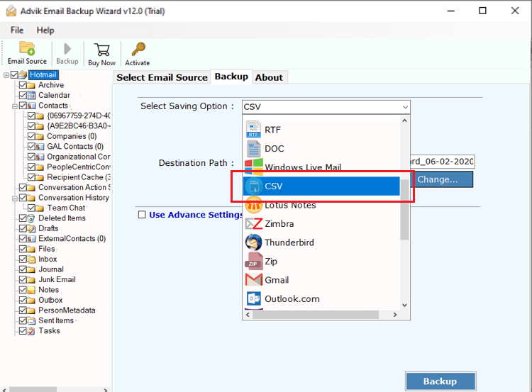Uncheck the Files folder checkbox
This screenshot has width=532, height=392.
pos(23,249)
